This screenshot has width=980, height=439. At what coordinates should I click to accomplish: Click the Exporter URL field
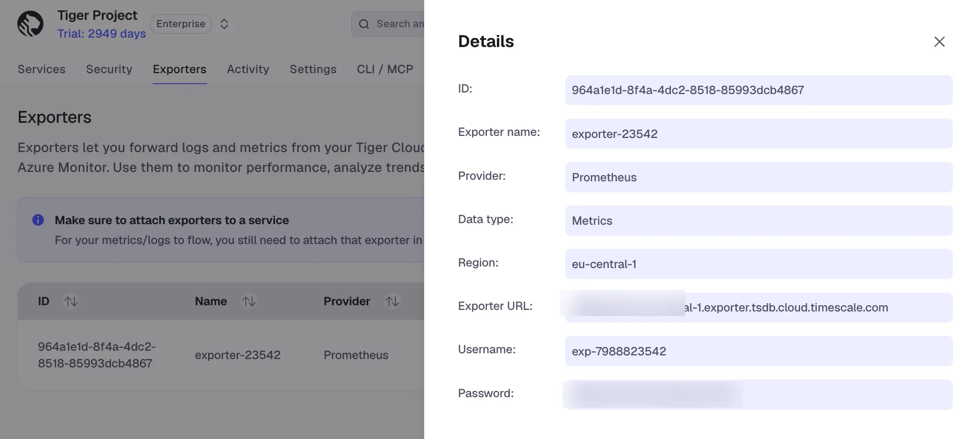tap(759, 307)
